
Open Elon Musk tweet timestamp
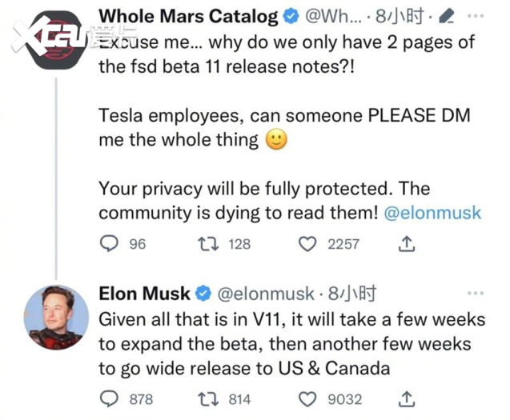pos(352,294)
